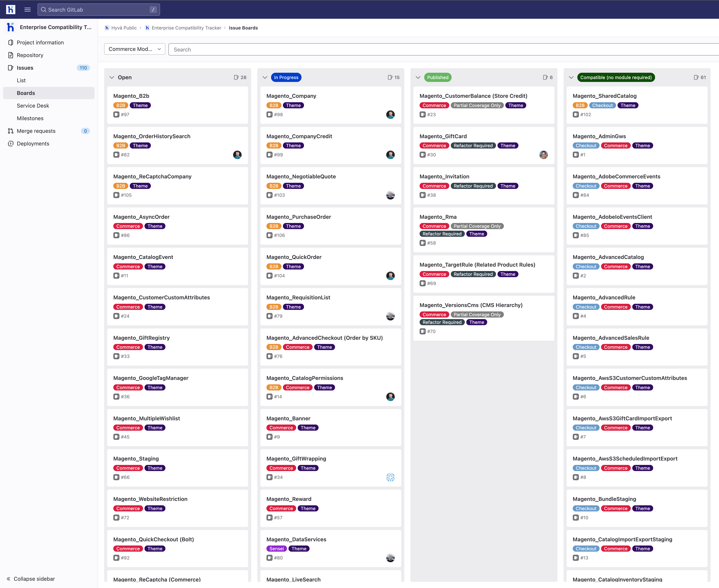Open the Commerce Mod... board selector dropdown
Screen dimensions: 719x588
134,49
